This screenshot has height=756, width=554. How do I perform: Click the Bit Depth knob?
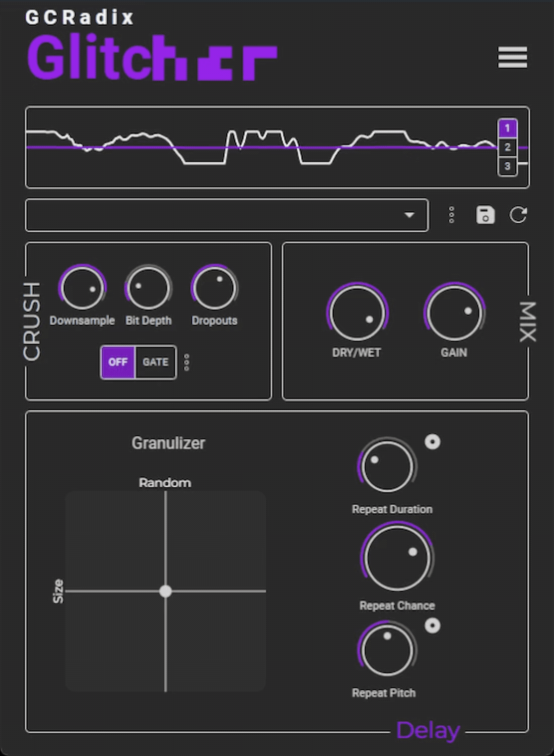click(148, 288)
